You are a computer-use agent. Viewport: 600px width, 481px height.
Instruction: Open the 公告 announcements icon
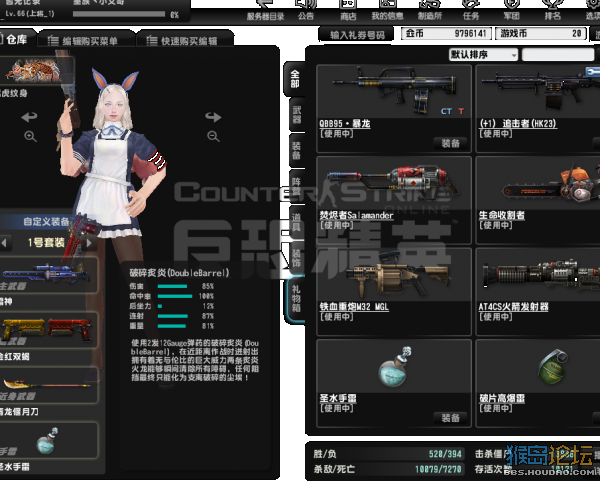click(x=306, y=10)
